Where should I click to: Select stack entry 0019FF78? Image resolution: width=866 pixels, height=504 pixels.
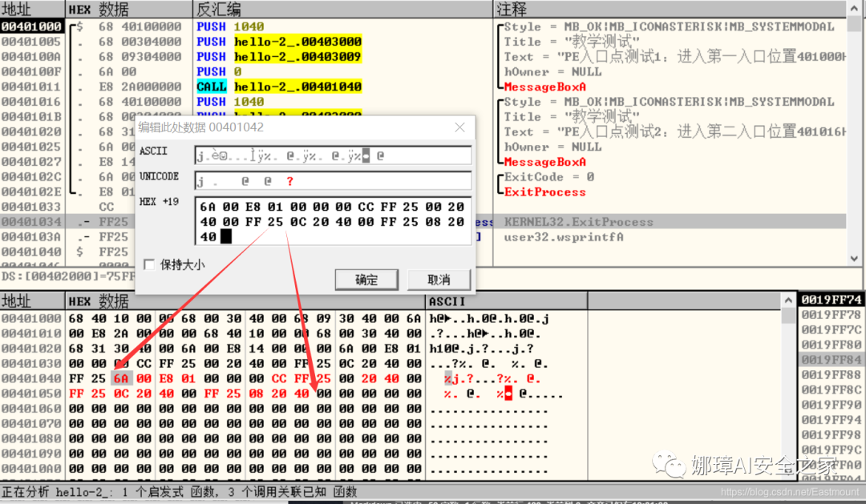[x=832, y=315]
